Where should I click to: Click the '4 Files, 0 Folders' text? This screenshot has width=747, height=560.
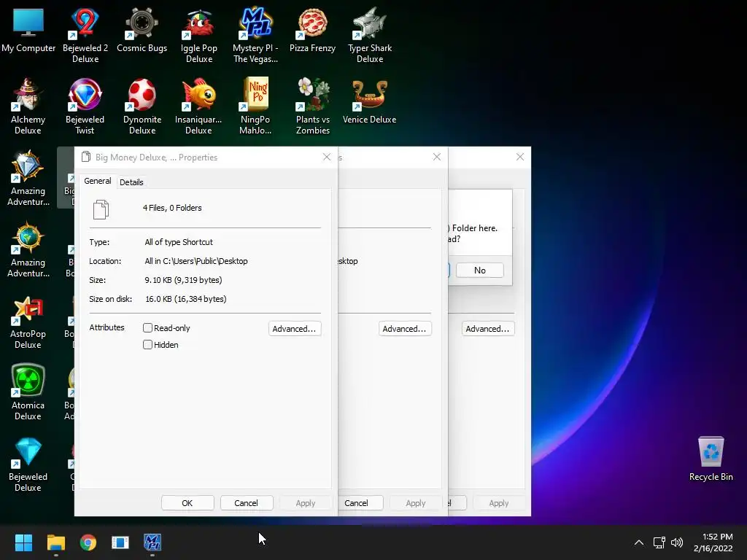coord(172,208)
